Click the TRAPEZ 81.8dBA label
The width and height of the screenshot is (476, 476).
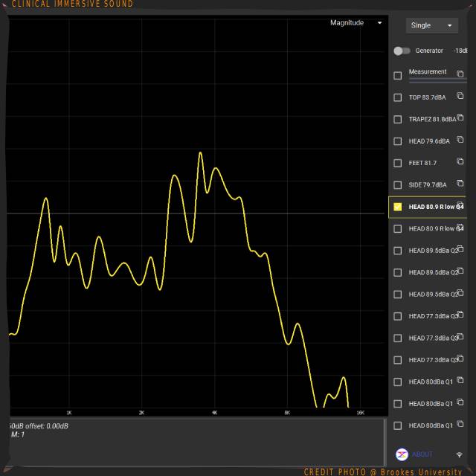[432, 119]
